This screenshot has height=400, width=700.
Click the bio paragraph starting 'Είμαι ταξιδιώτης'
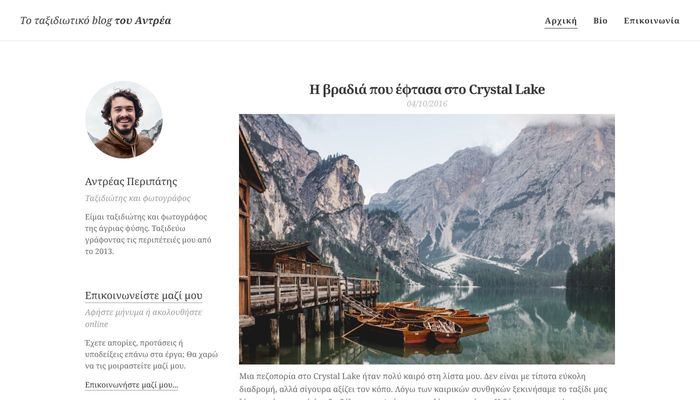tap(148, 234)
